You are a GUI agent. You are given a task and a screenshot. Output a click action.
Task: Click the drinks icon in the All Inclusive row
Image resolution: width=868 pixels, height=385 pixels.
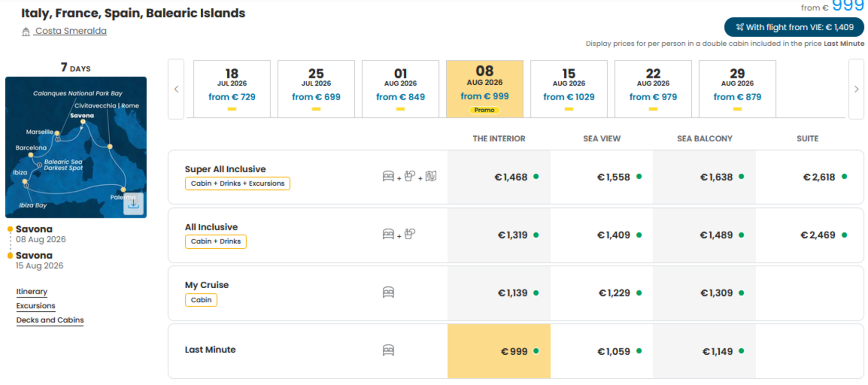pos(410,234)
